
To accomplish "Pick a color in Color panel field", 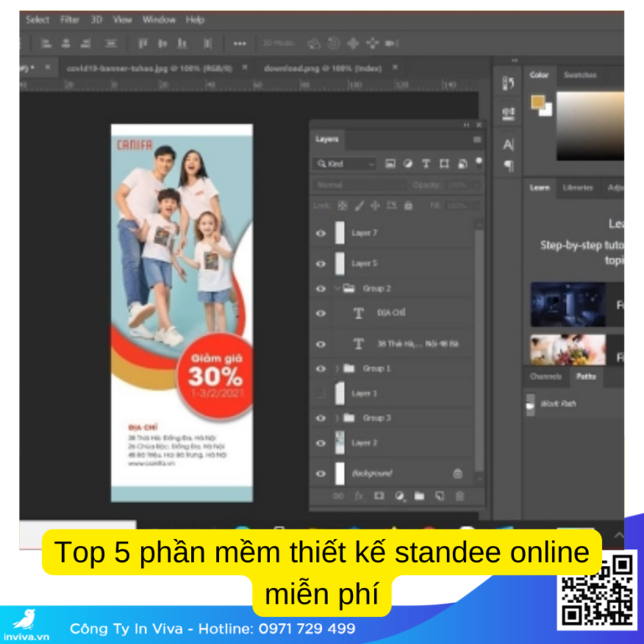I will coord(590,126).
